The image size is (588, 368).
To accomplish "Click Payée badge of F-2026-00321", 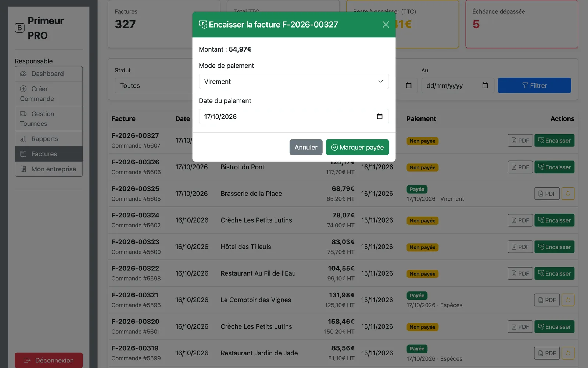I will coord(417,296).
